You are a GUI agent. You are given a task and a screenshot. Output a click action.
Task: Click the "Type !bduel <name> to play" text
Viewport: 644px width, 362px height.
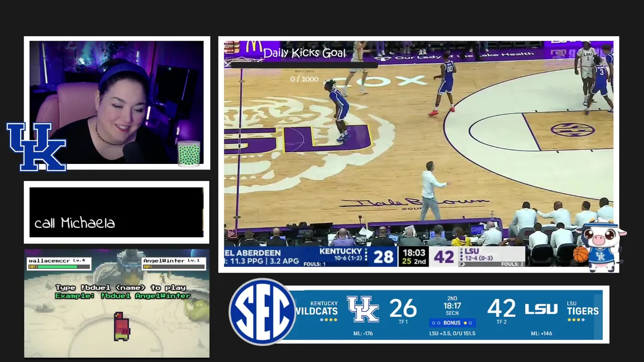[x=121, y=288]
